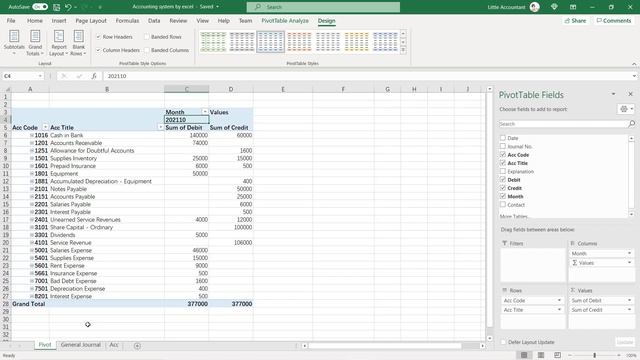
Task: Click in the top Search box
Action: click(323, 7)
